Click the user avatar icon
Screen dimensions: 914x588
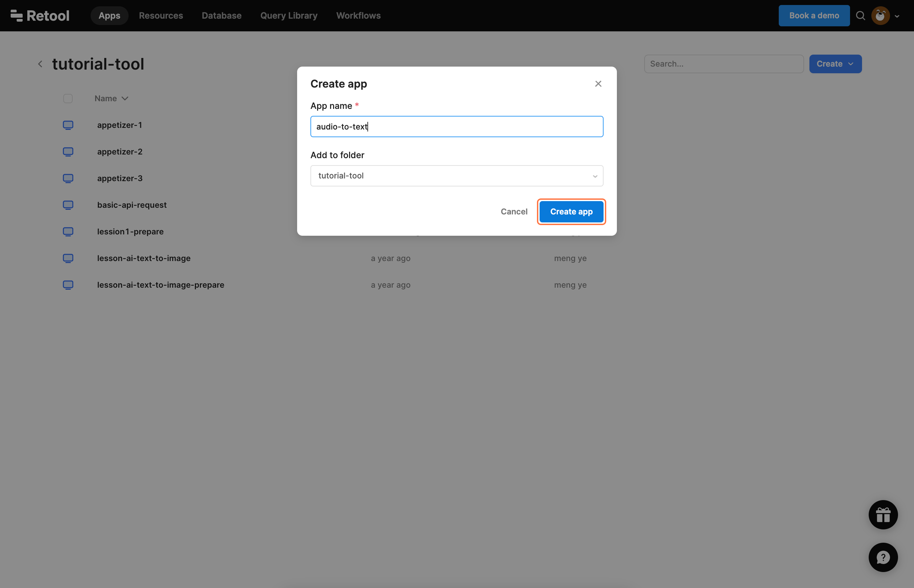coord(880,16)
